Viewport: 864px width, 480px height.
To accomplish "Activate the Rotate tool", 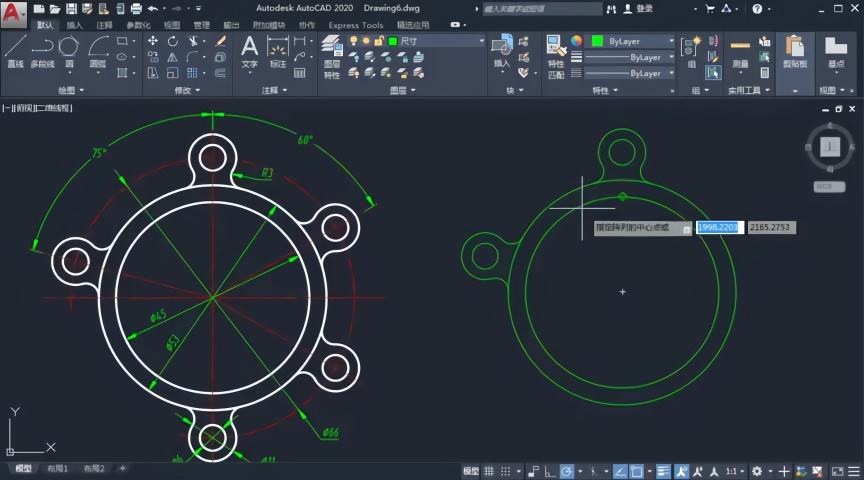I will click(172, 41).
